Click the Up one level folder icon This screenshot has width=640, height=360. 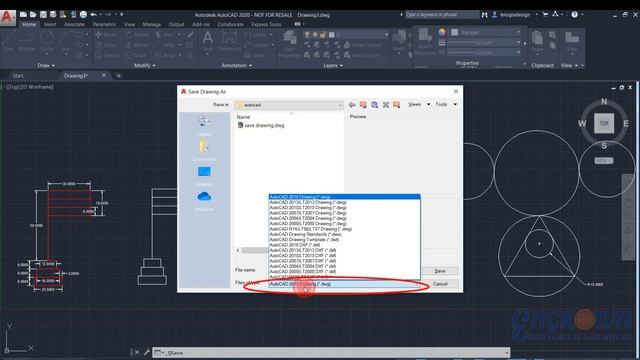click(363, 105)
